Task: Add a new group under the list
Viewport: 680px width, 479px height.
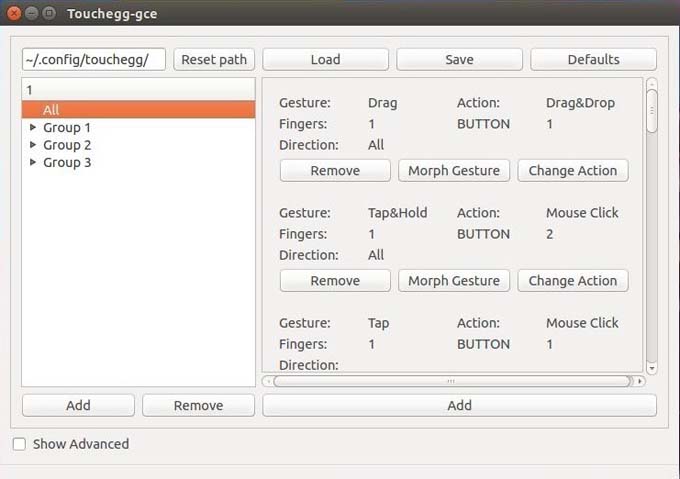Action: 78,405
